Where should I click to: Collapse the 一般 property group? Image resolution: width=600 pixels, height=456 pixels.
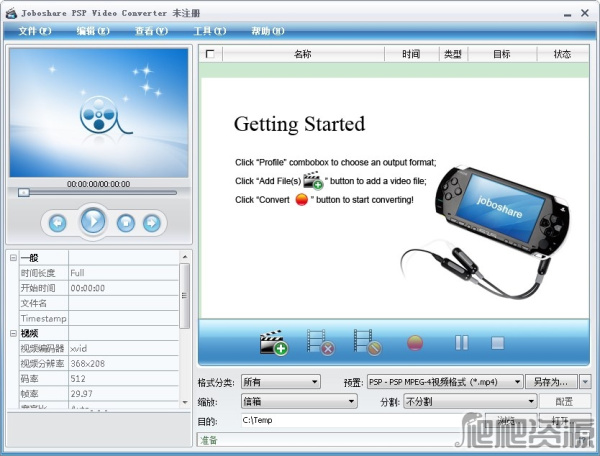(13, 257)
